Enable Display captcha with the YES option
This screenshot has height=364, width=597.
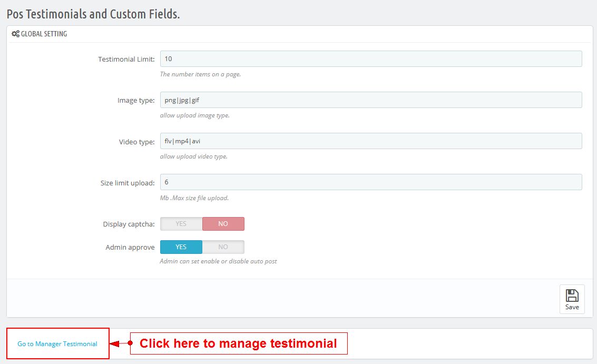[181, 224]
